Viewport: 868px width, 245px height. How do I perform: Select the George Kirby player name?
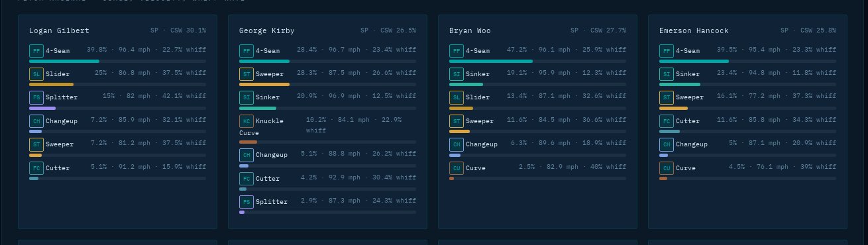(266, 30)
